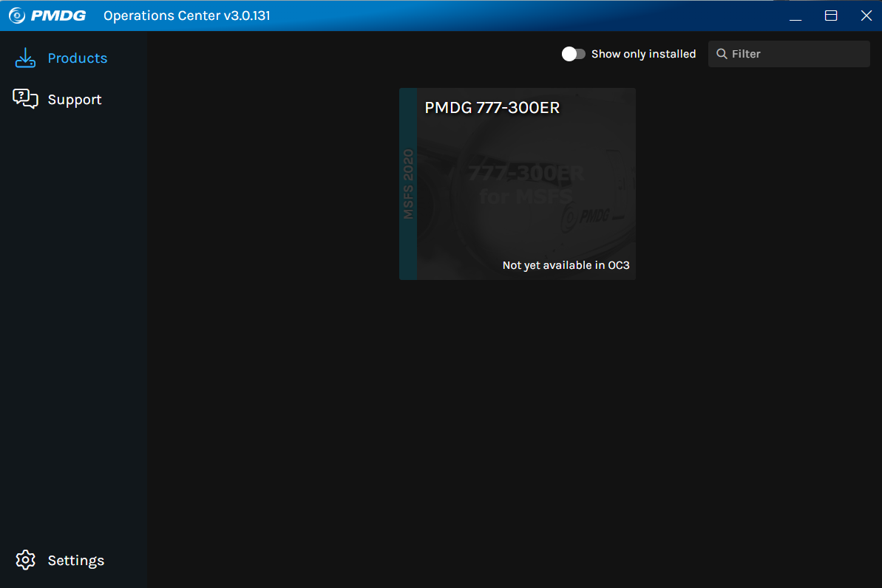Click the magnifier icon in the Filter box
The height and width of the screenshot is (588, 882).
tap(722, 53)
